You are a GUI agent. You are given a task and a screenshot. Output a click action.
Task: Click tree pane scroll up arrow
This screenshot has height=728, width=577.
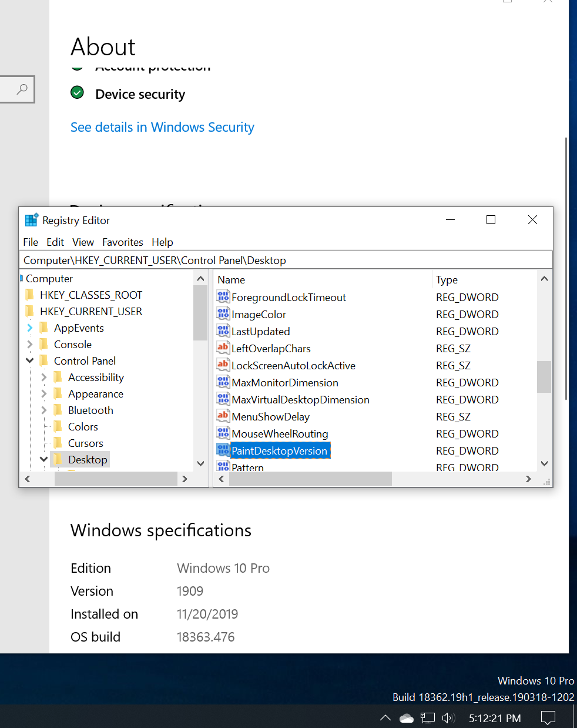coord(200,279)
